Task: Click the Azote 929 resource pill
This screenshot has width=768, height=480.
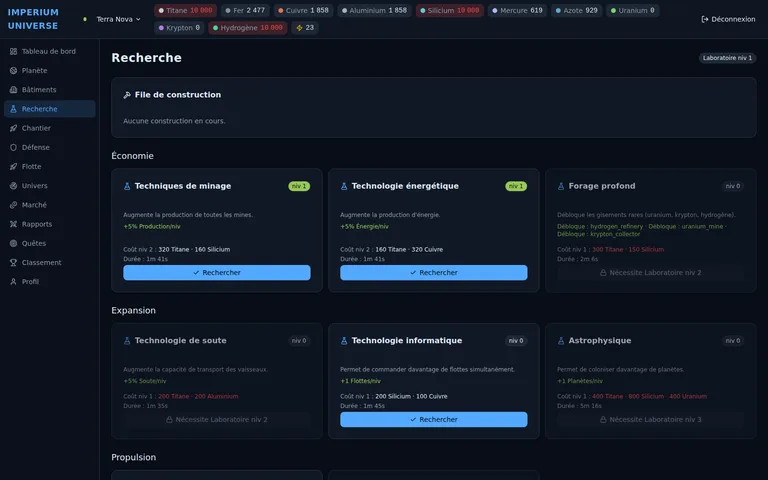Action: pos(576,10)
